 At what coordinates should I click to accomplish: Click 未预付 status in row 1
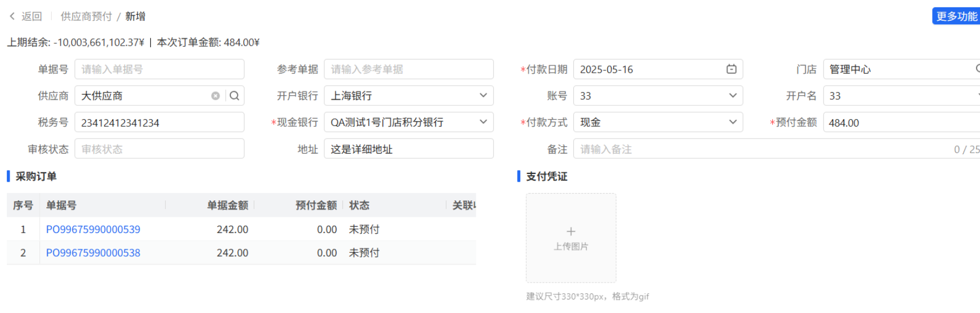pos(364,229)
